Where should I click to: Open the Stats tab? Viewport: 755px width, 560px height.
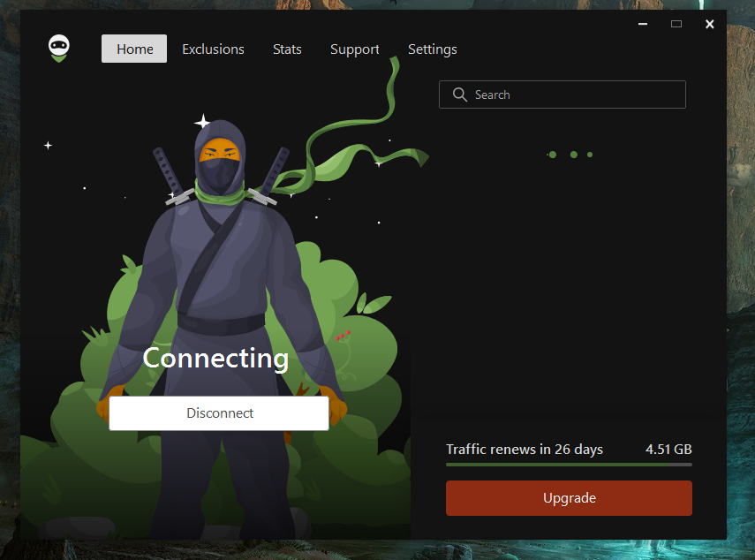(287, 49)
